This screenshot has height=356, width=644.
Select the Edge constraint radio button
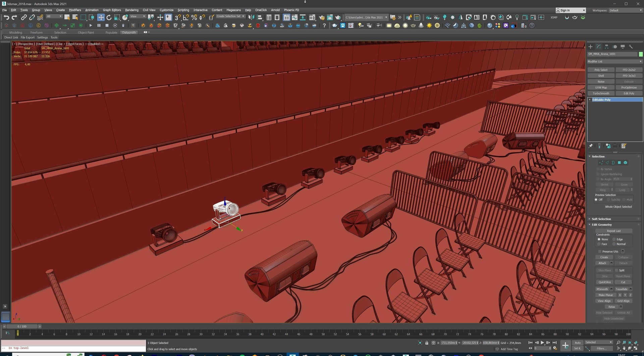(x=614, y=239)
